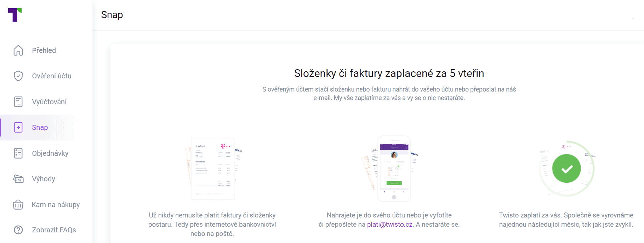Click the discount coupon icon beside Výhody
Viewport: 644px width, 243px height.
tap(18, 179)
